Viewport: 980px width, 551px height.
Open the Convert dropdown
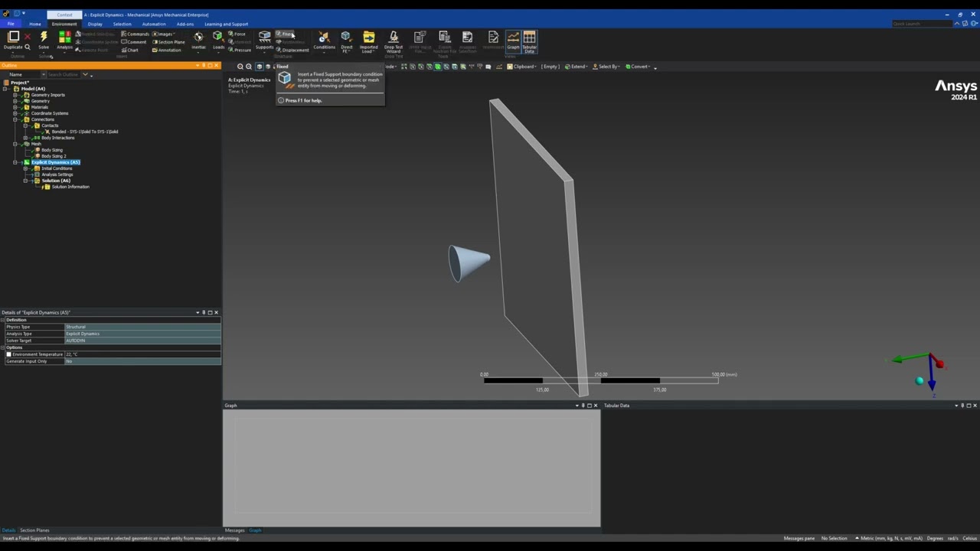tap(638, 67)
